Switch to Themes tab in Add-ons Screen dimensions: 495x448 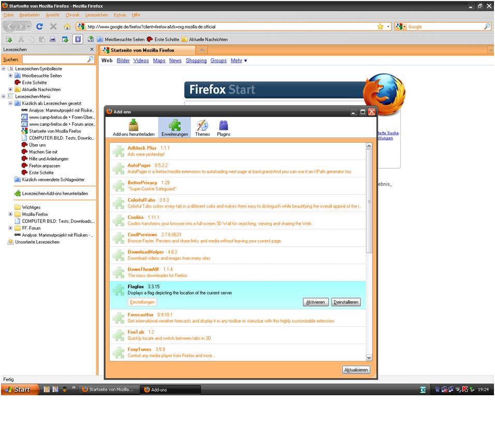pos(202,128)
